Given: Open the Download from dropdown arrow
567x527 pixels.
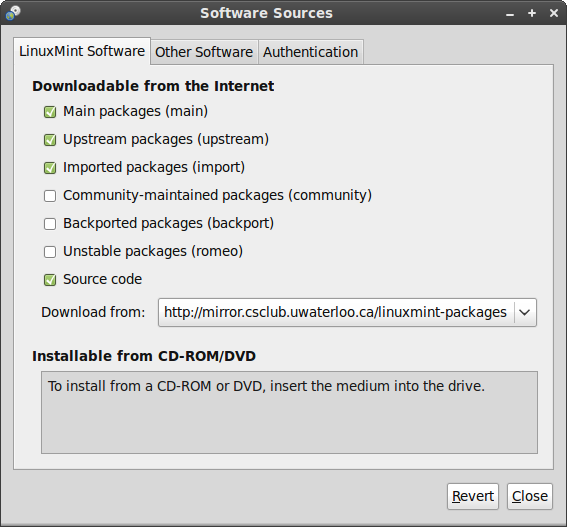Looking at the screenshot, I should [525, 313].
